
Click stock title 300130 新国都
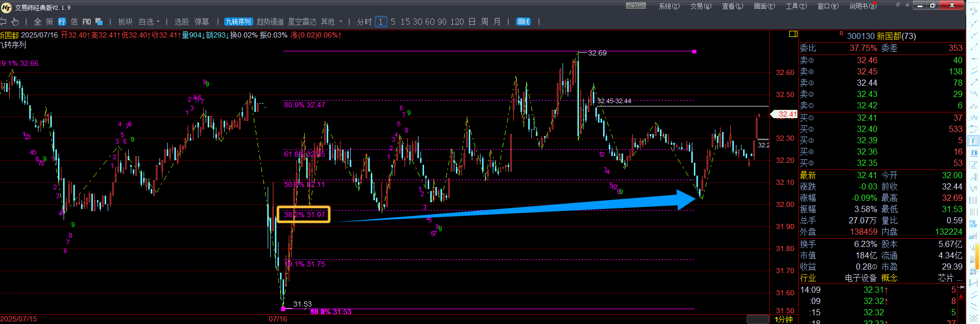pos(881,36)
